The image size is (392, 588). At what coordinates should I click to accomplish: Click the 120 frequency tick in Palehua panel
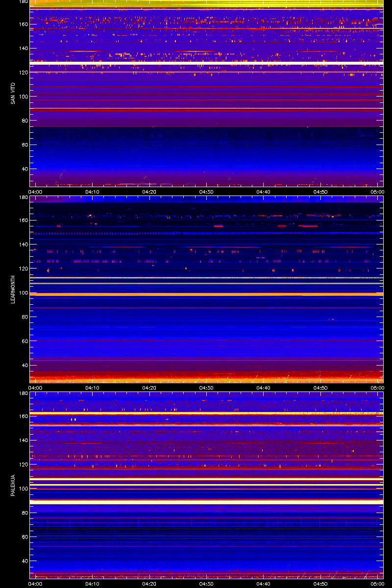(24, 465)
